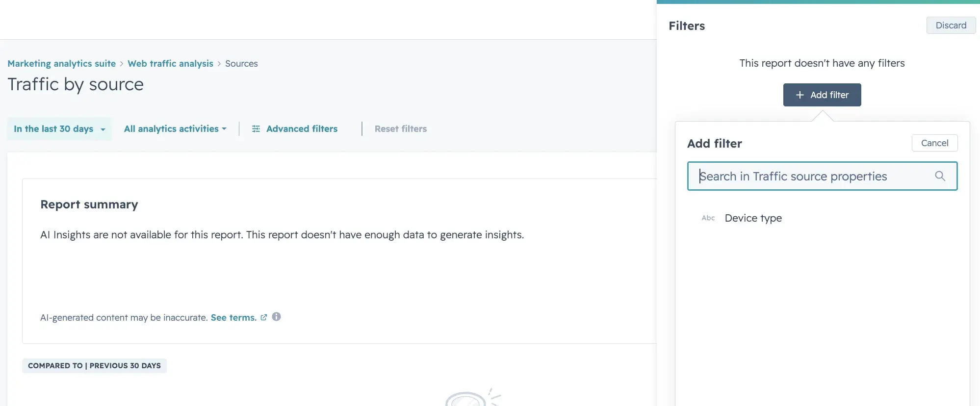Viewport: 980px width, 406px height.
Task: Open the Web traffic analysis breadcrumb link
Action: point(170,64)
